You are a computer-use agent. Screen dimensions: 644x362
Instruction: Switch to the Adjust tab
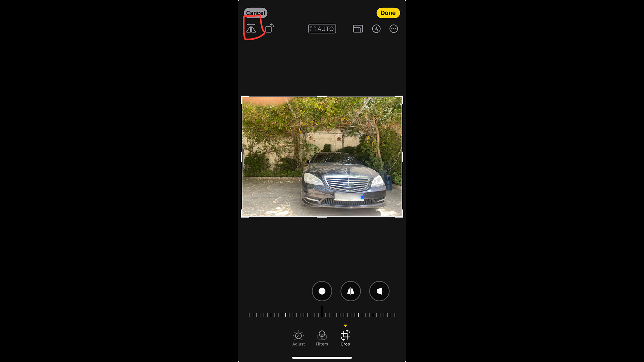(x=299, y=338)
